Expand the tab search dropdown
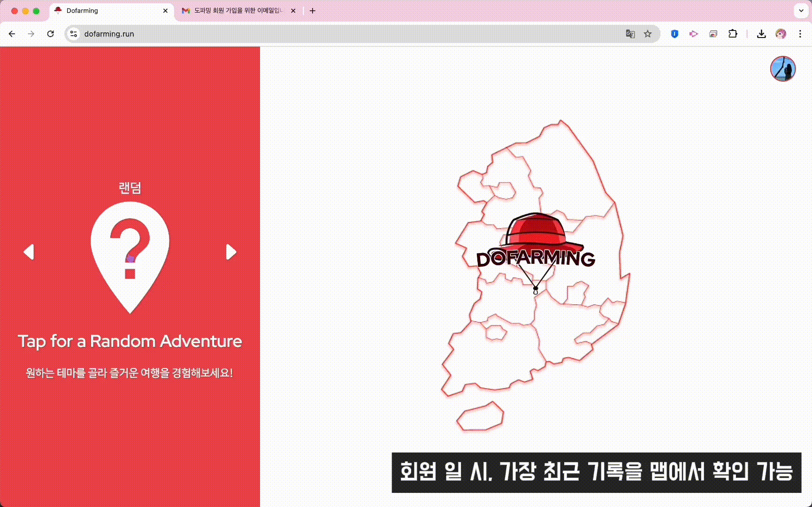Image resolution: width=812 pixels, height=507 pixels. point(801,11)
